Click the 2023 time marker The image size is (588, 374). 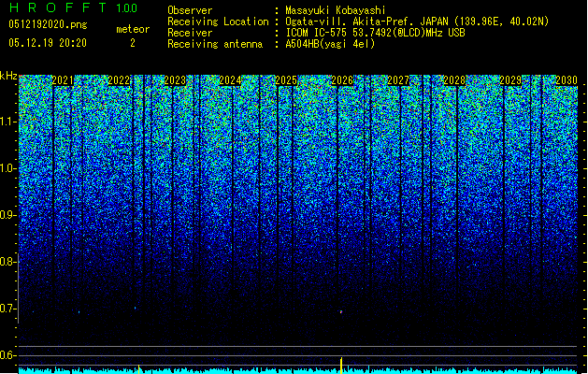click(175, 80)
